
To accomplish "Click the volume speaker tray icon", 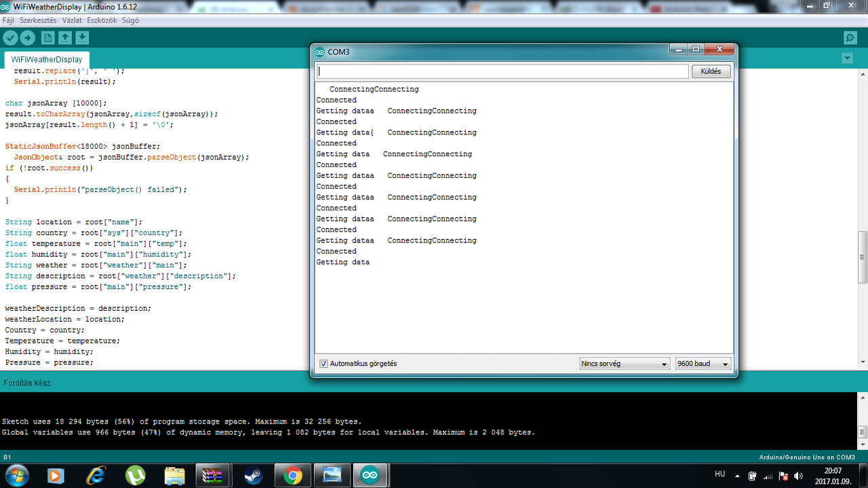I will (798, 476).
